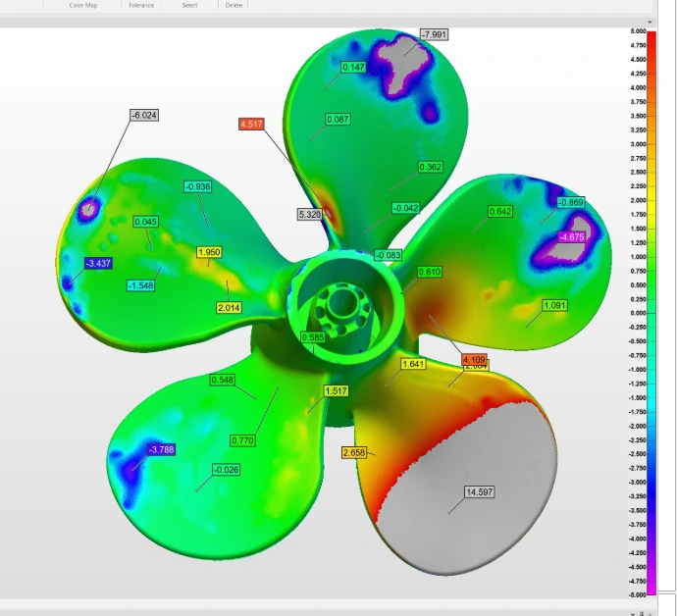This screenshot has height=616, width=677.
Task: Select the 0.045 deviation annotation
Action: click(146, 222)
